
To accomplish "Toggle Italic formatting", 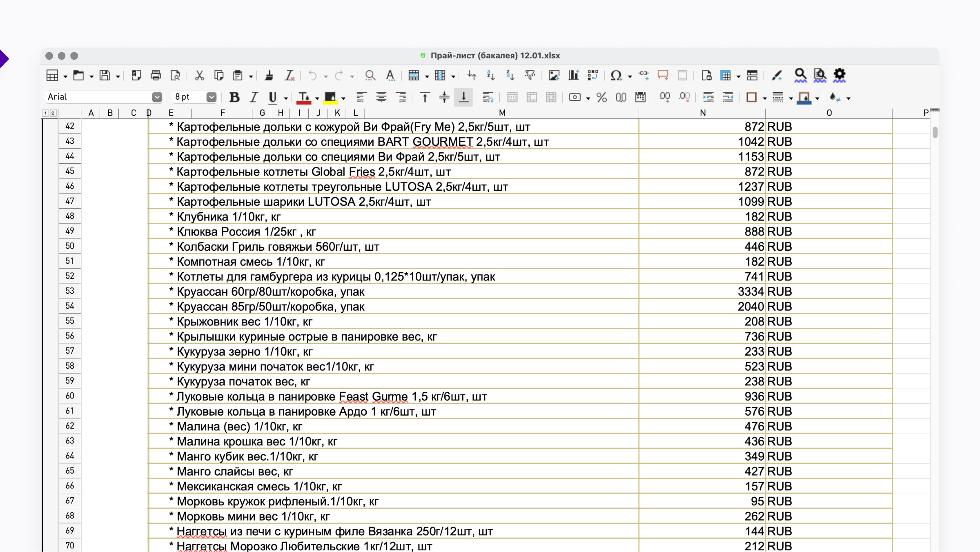I will tap(254, 97).
